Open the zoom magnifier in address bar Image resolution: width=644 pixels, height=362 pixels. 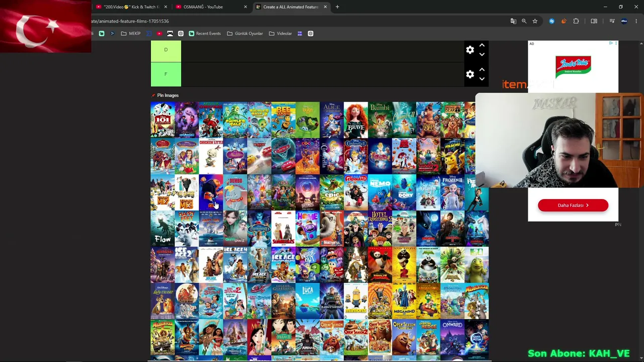pos(524,21)
